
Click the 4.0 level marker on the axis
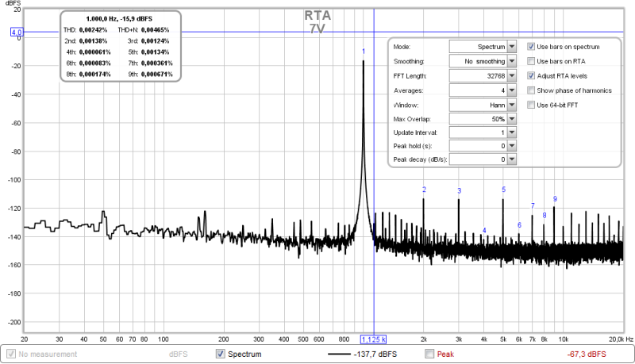click(x=16, y=33)
